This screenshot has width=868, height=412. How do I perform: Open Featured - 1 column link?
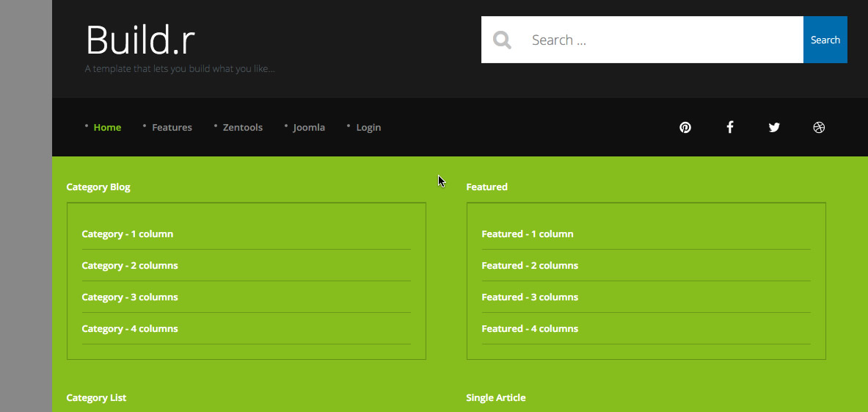pos(528,234)
